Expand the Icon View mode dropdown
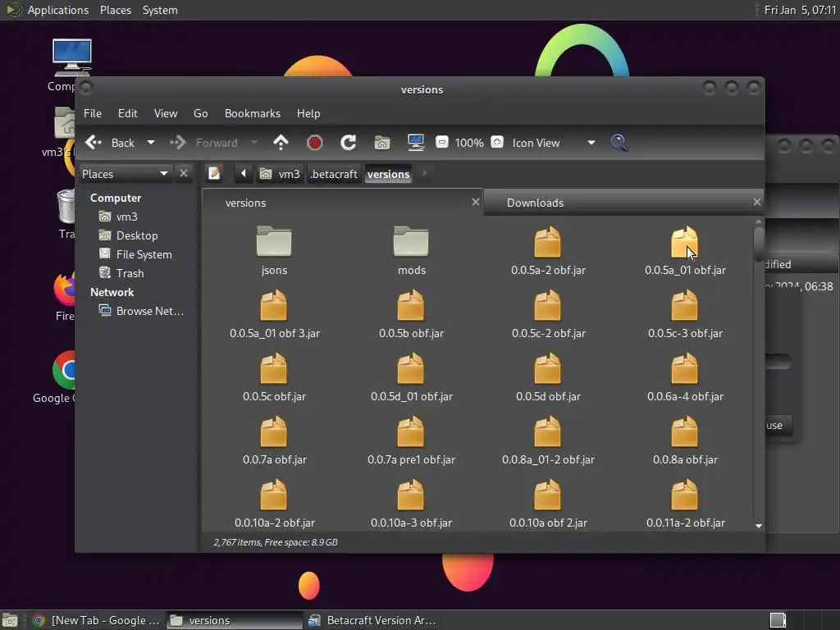Image resolution: width=840 pixels, height=630 pixels. (591, 143)
